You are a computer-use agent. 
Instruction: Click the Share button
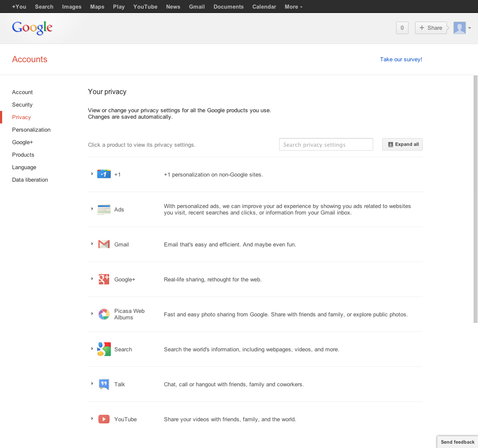(x=431, y=28)
